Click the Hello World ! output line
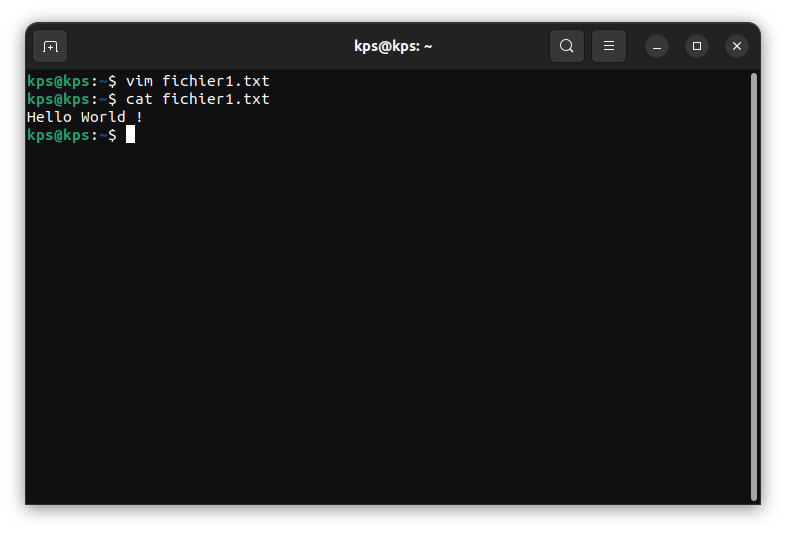 point(85,117)
